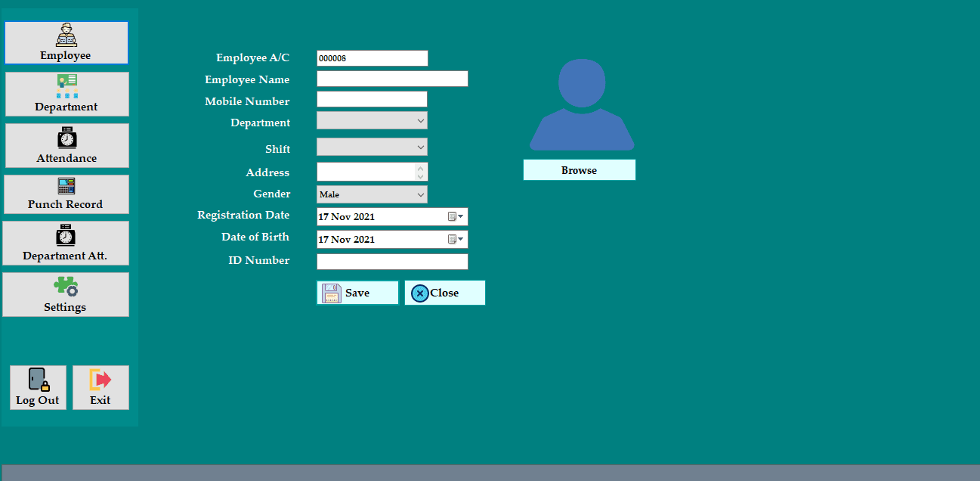Click the "Employee Name" label

(247, 79)
